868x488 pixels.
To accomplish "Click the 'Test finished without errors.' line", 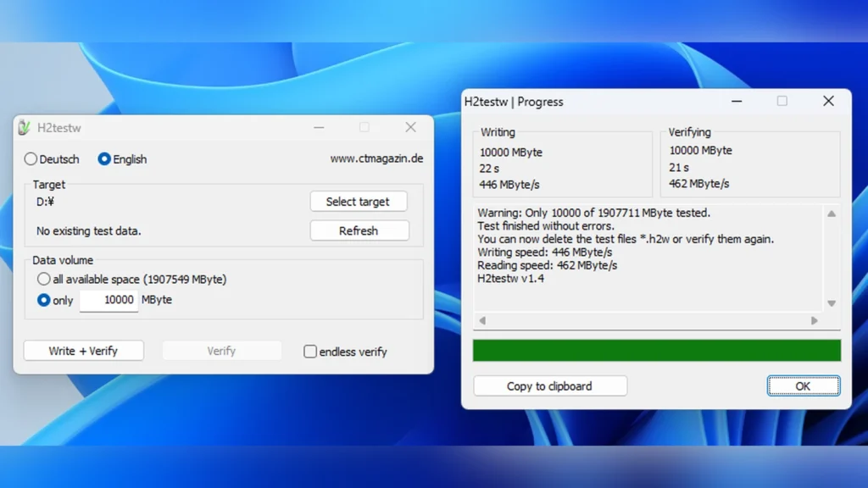I will (546, 225).
